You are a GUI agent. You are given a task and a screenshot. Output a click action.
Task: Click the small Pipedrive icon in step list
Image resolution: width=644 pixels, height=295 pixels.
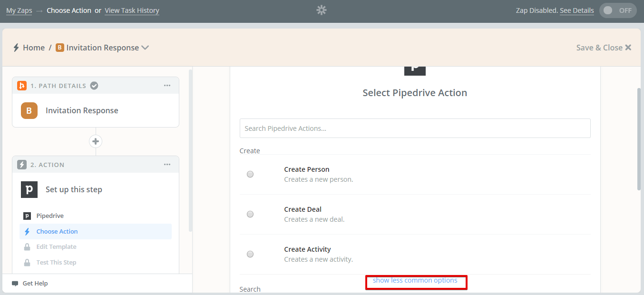(27, 216)
